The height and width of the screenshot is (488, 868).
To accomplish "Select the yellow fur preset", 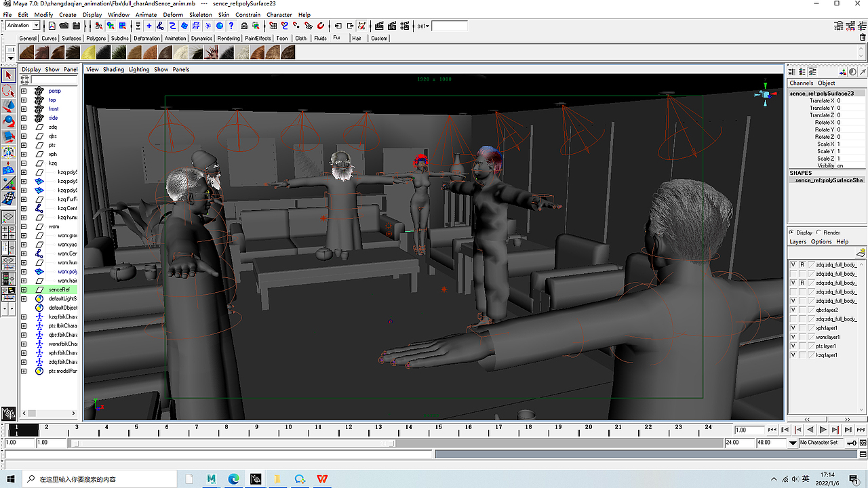I will [x=89, y=52].
